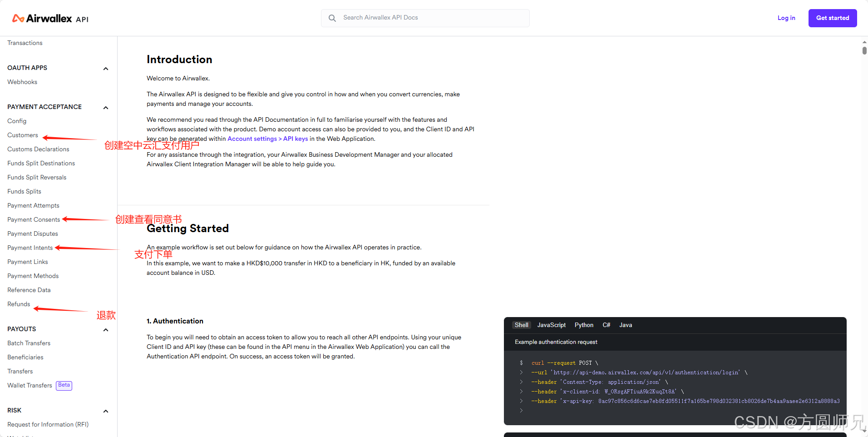This screenshot has height=437, width=868.
Task: Focus the Search Airwallex API Docs field
Action: [425, 18]
